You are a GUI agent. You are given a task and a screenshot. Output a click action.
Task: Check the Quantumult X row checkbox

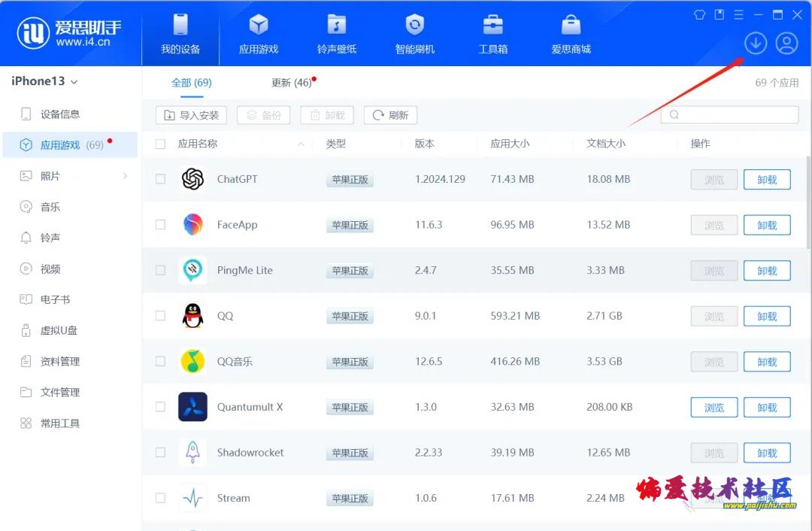(x=161, y=407)
